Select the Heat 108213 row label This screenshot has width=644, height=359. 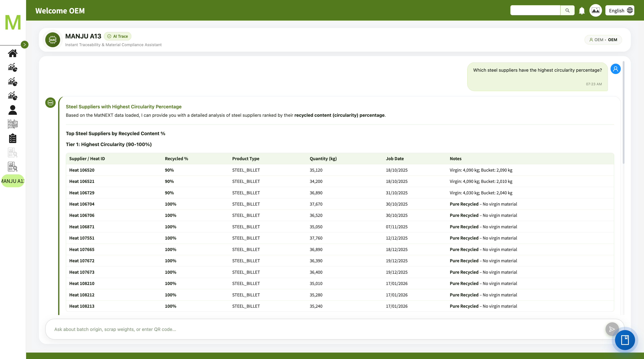pos(82,306)
